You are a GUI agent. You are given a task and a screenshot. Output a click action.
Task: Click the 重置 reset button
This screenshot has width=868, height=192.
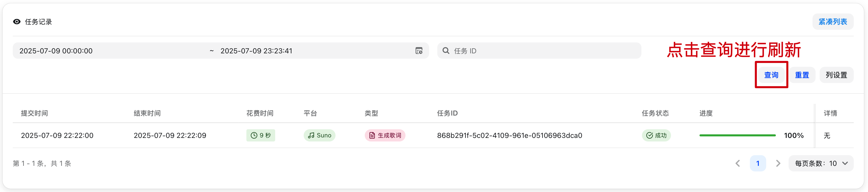pyautogui.click(x=802, y=75)
